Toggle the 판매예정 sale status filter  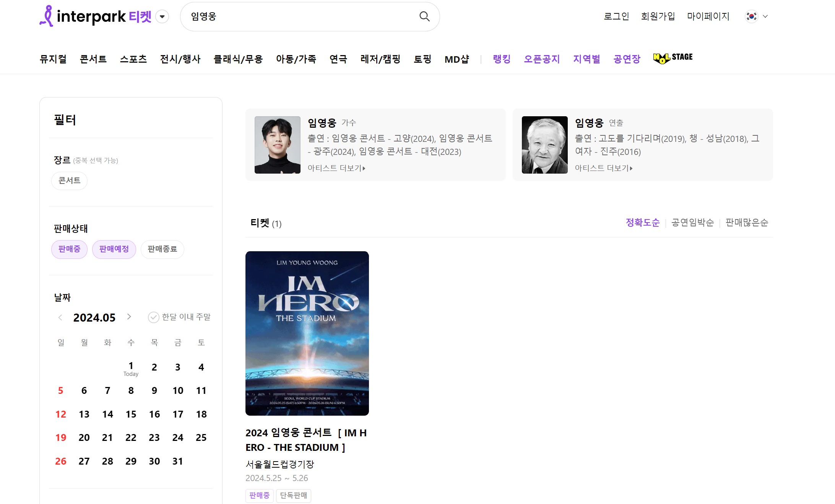click(114, 249)
